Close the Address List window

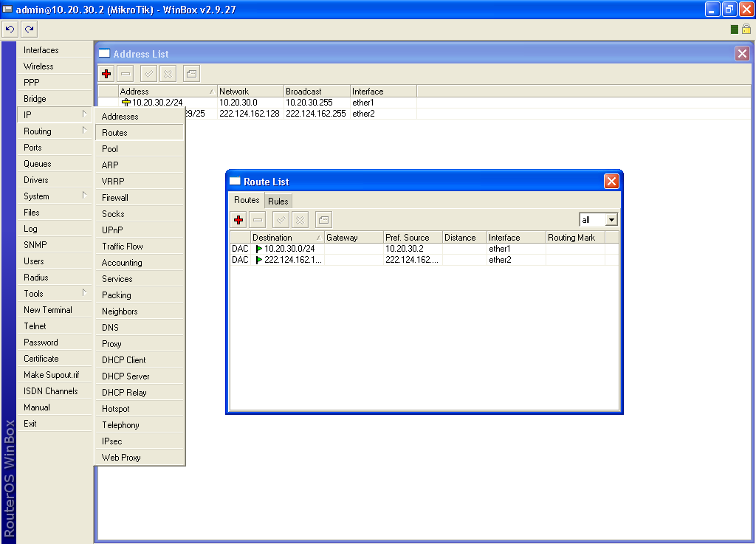pos(742,53)
